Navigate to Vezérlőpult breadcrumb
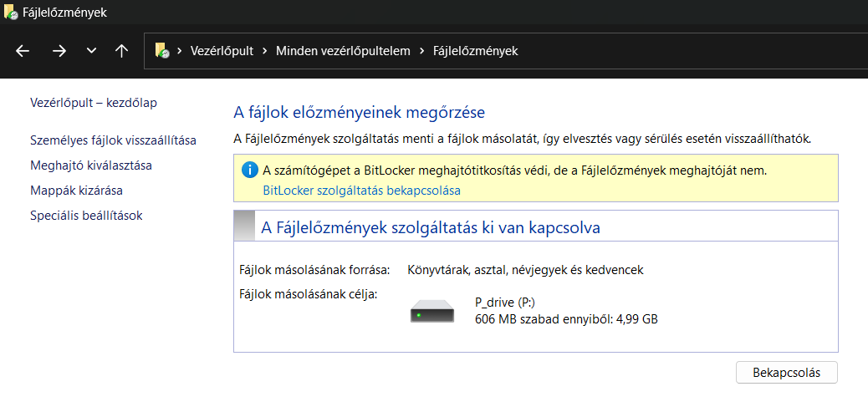Viewport: 868px width, 407px height. pyautogui.click(x=222, y=52)
